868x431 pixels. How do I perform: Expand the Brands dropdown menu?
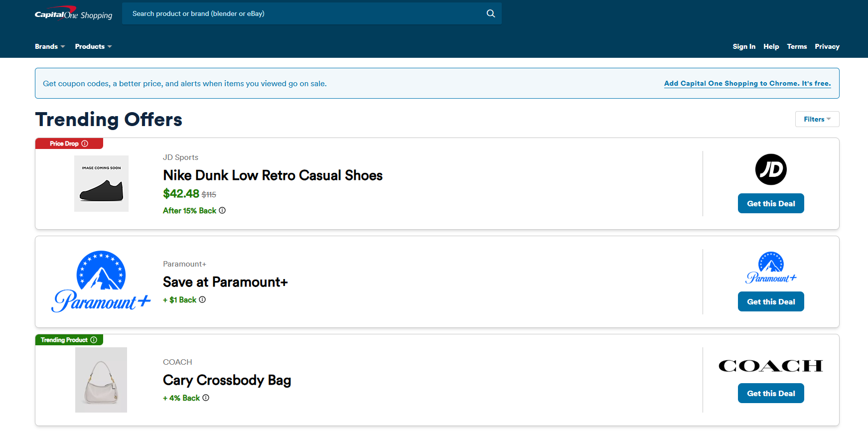tap(50, 46)
